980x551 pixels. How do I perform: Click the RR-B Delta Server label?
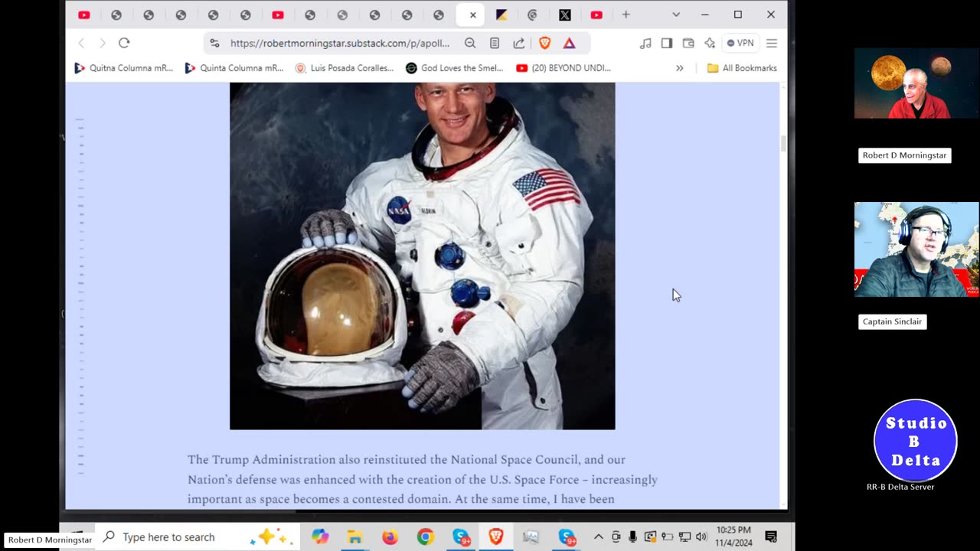900,487
